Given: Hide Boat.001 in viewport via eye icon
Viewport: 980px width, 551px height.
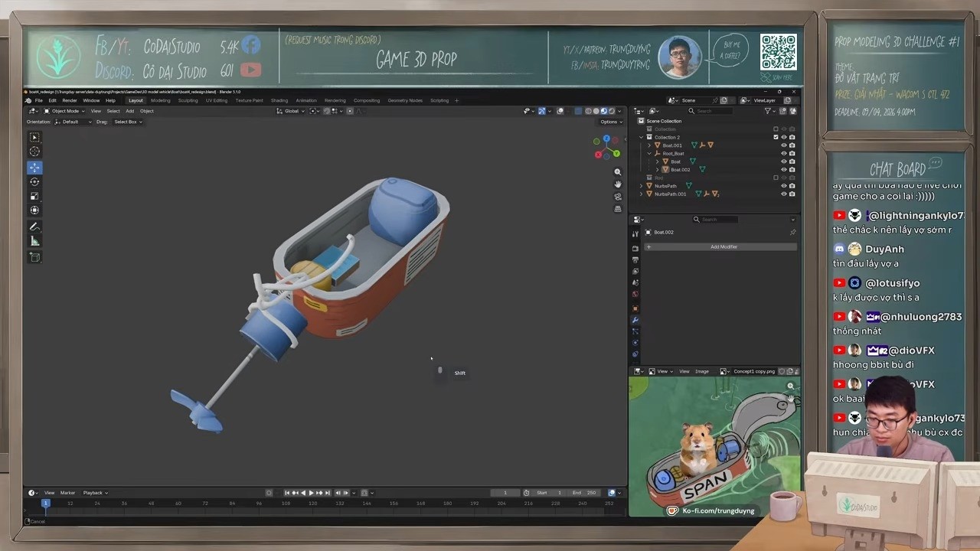Looking at the screenshot, I should tap(783, 145).
